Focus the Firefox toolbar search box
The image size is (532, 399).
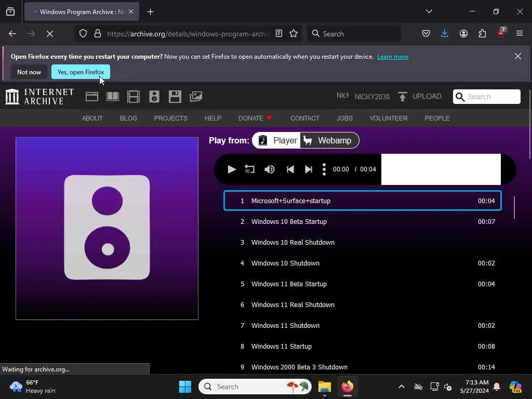pyautogui.click(x=354, y=34)
